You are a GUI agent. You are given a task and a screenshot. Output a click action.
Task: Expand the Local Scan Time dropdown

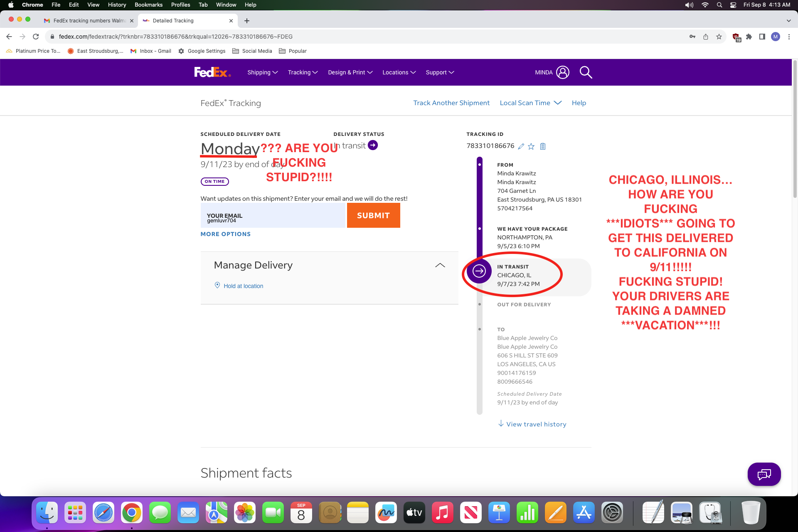[530, 103]
